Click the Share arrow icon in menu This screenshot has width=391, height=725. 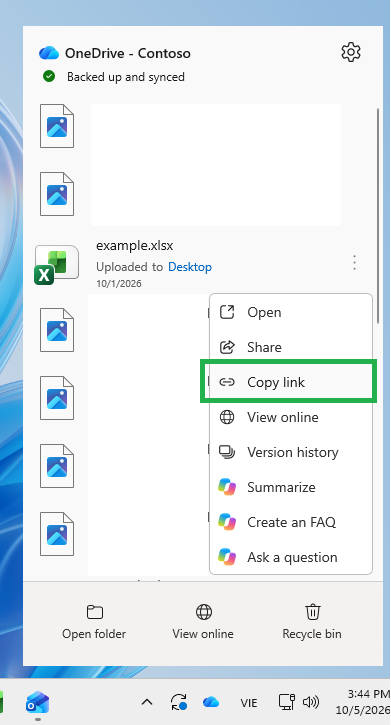(x=227, y=347)
